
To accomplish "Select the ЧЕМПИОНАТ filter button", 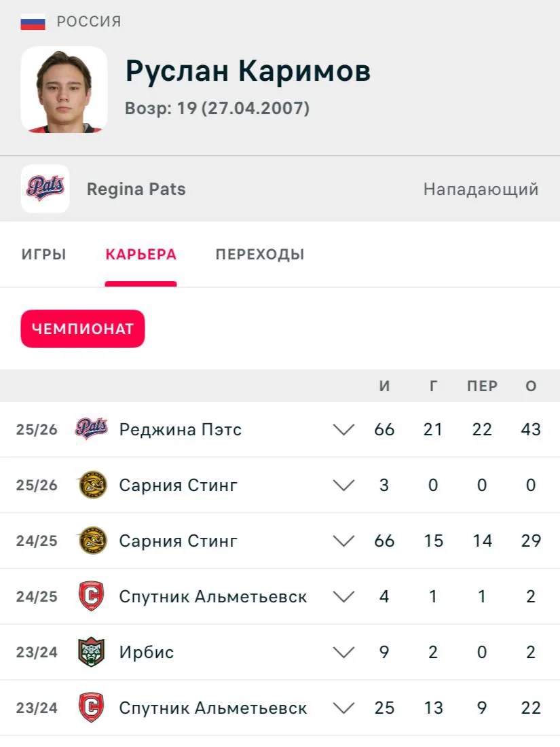I will (x=83, y=329).
